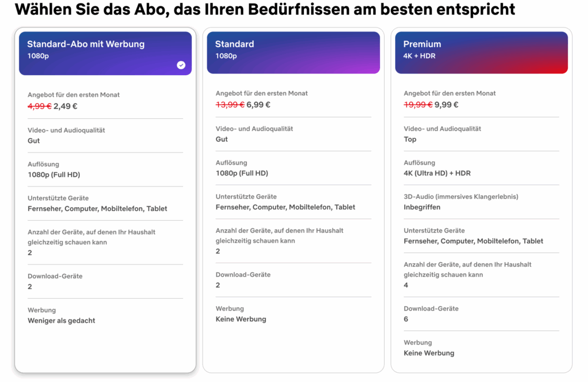Click the checkmark on the selected plan
The image size is (588, 382).
point(181,65)
